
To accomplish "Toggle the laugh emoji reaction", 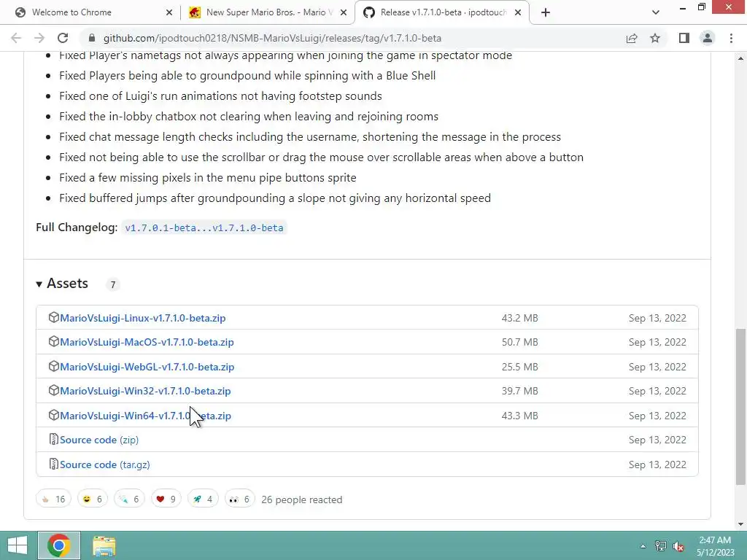I will pyautogui.click(x=93, y=499).
